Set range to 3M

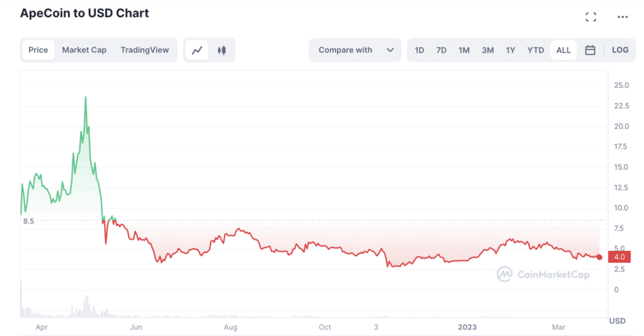pyautogui.click(x=487, y=50)
